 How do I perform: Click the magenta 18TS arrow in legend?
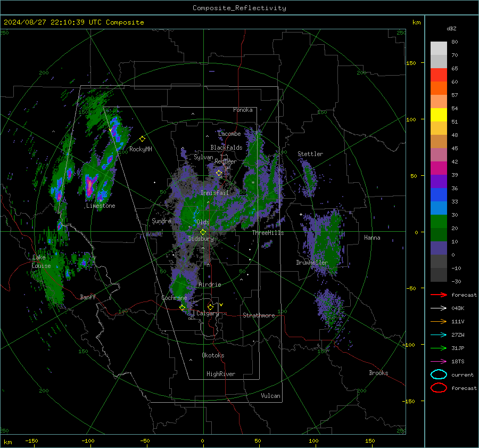pyautogui.click(x=439, y=361)
